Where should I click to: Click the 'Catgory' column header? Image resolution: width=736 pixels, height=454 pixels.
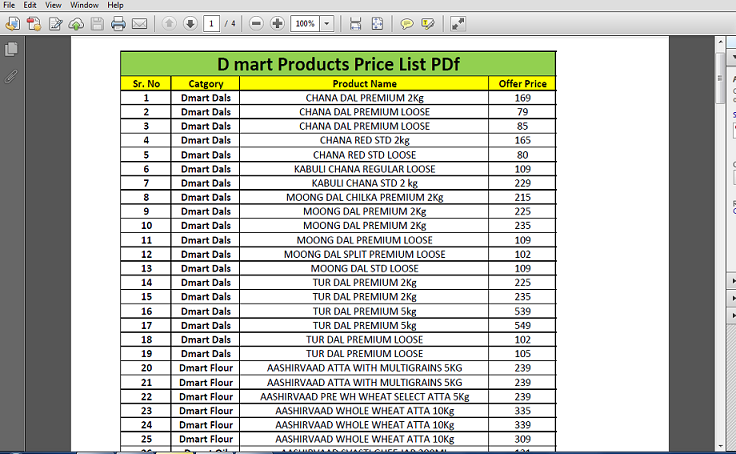[x=206, y=84]
